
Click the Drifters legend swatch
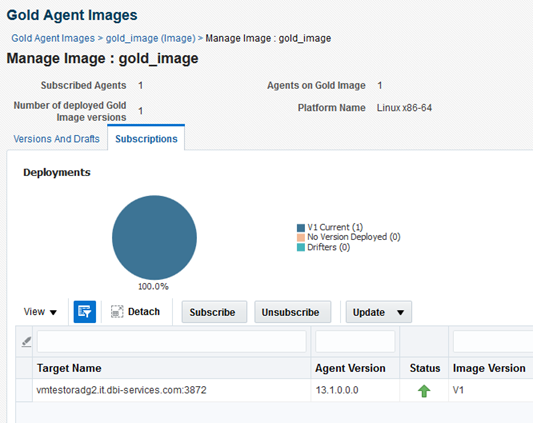pyautogui.click(x=300, y=247)
